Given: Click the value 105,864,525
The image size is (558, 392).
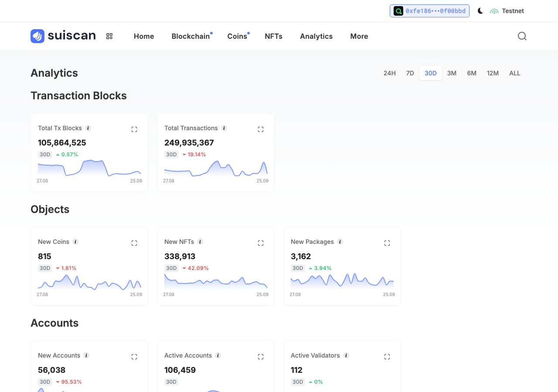Looking at the screenshot, I should (62, 142).
